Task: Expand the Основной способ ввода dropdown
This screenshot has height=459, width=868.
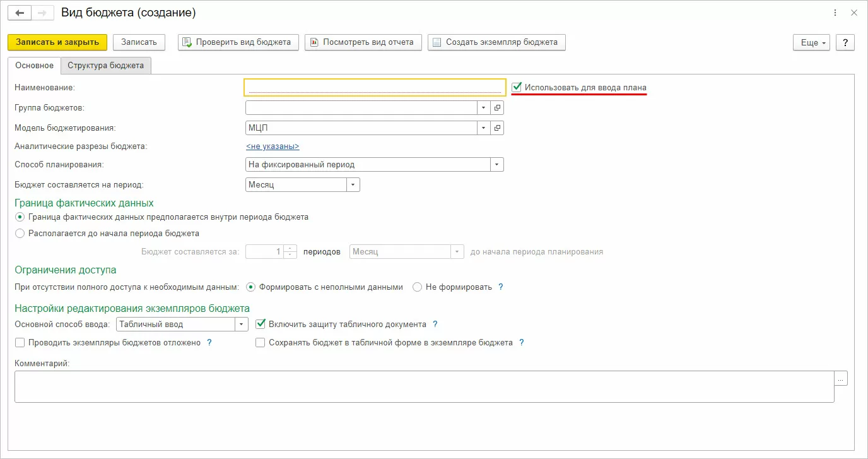Action: pos(242,325)
